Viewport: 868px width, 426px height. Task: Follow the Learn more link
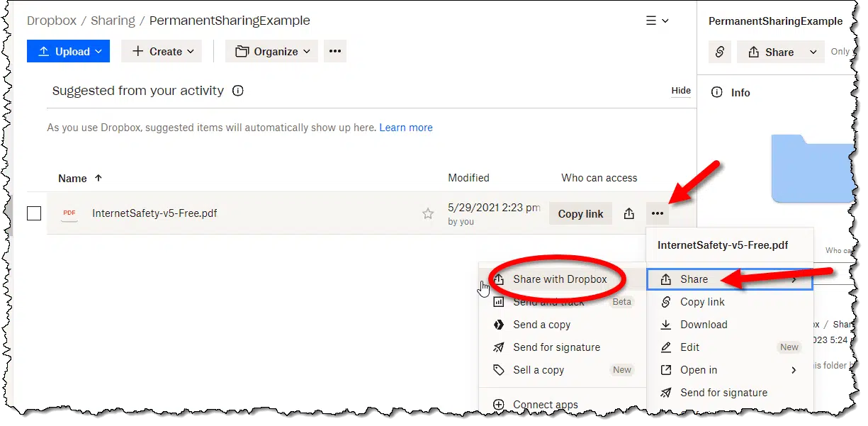click(x=406, y=128)
